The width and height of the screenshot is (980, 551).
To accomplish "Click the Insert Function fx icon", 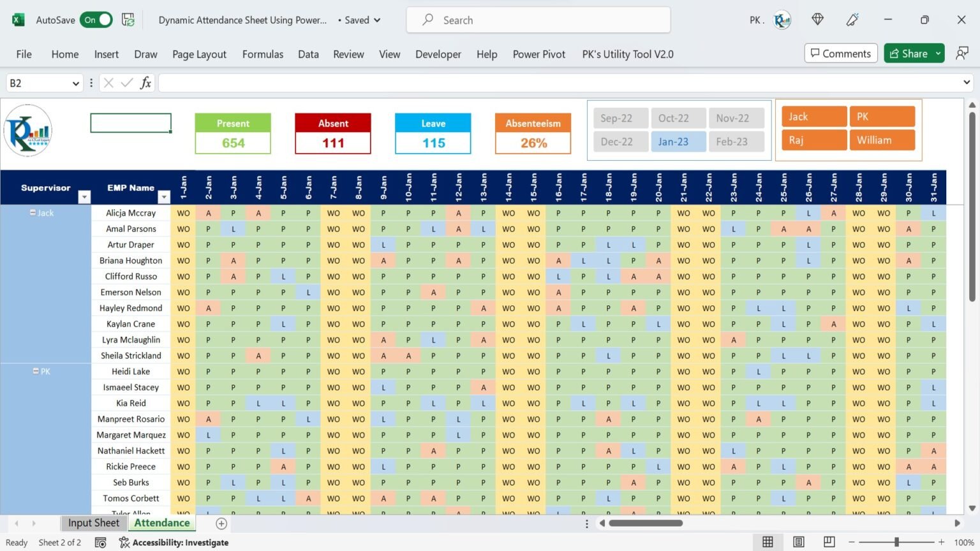I will (x=145, y=83).
